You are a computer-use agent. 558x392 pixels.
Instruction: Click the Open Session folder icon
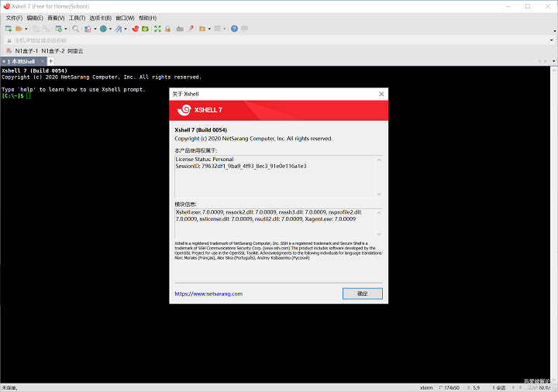point(19,29)
